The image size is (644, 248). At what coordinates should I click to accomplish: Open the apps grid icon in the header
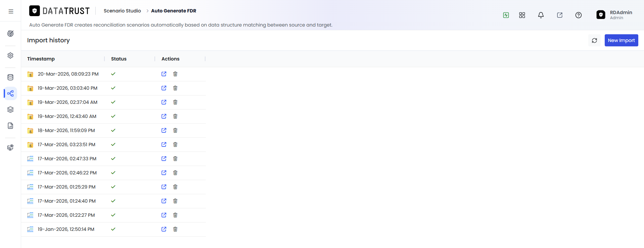click(522, 15)
